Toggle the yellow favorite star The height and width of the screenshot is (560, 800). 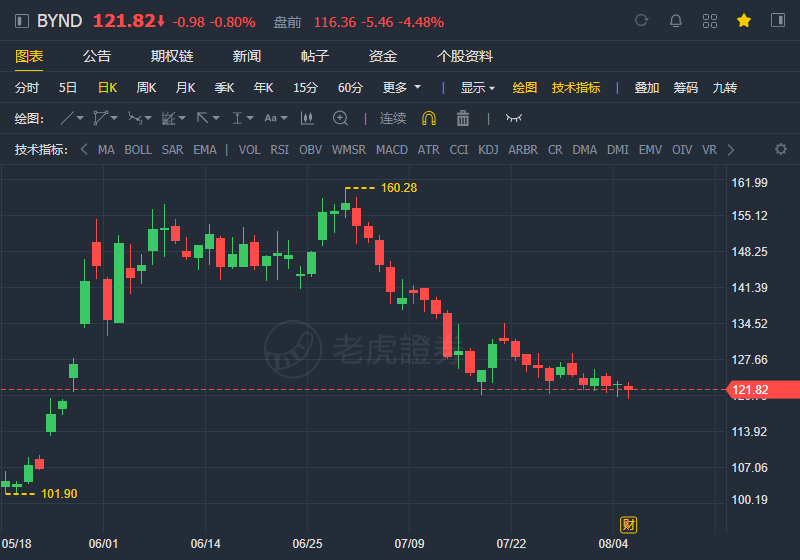[744, 21]
